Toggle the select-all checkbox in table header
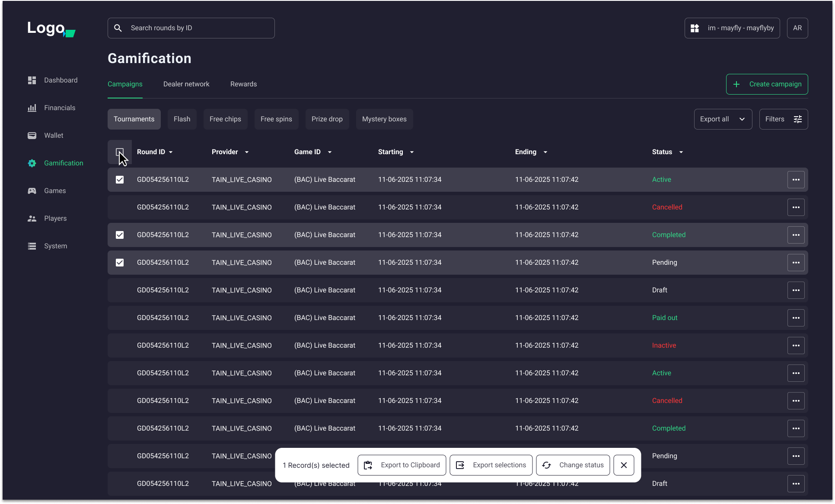 click(119, 152)
